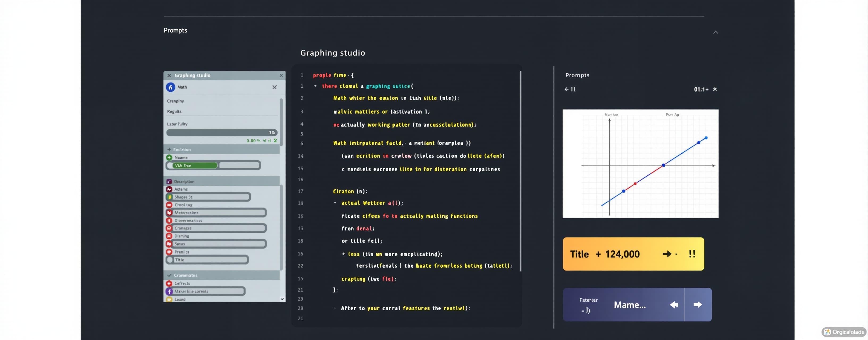868x340 pixels.
Task: Expand the Enclrtion section with its plus
Action: pyautogui.click(x=169, y=150)
